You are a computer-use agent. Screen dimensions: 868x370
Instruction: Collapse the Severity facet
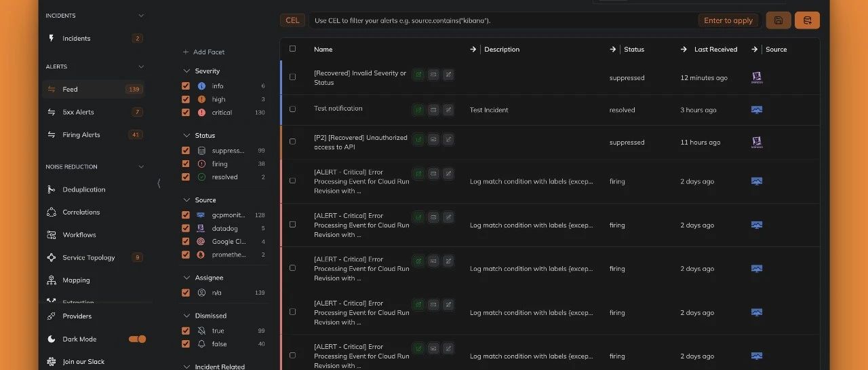[x=186, y=71]
